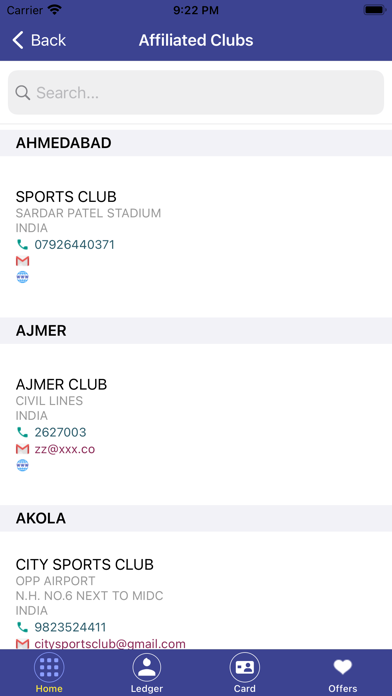Select the AHMEDABAD section header

point(196,143)
